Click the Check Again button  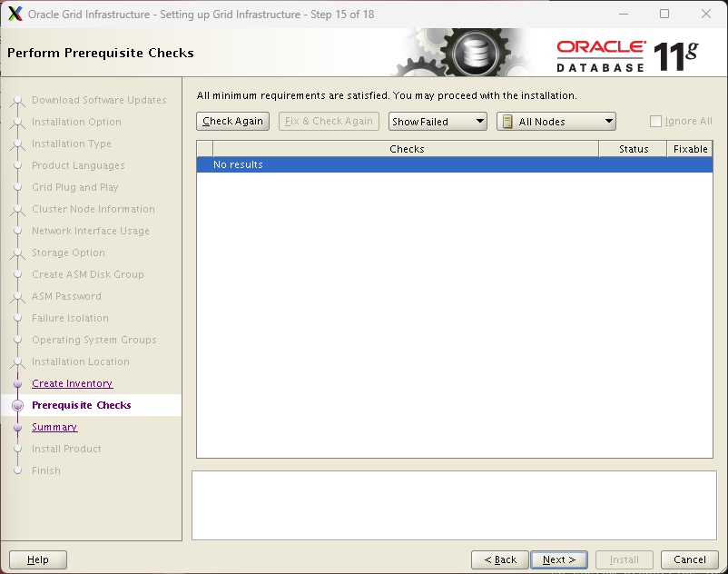(232, 121)
